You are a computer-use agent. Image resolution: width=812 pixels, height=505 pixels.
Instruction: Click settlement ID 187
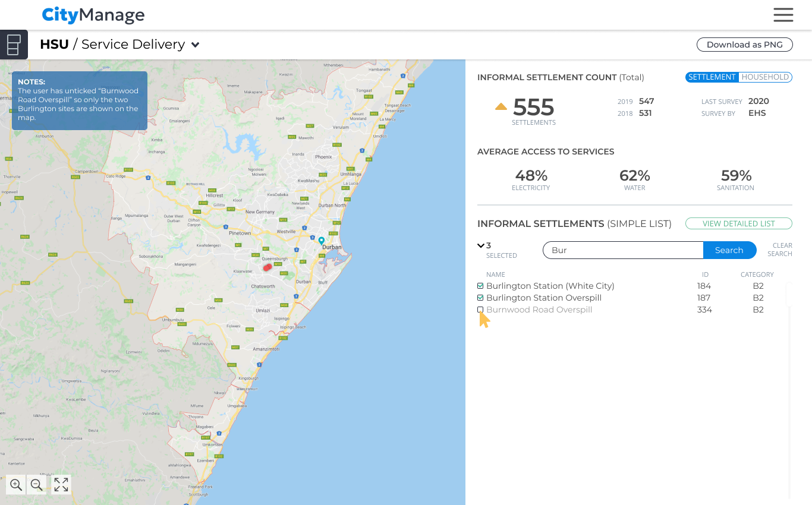click(704, 298)
